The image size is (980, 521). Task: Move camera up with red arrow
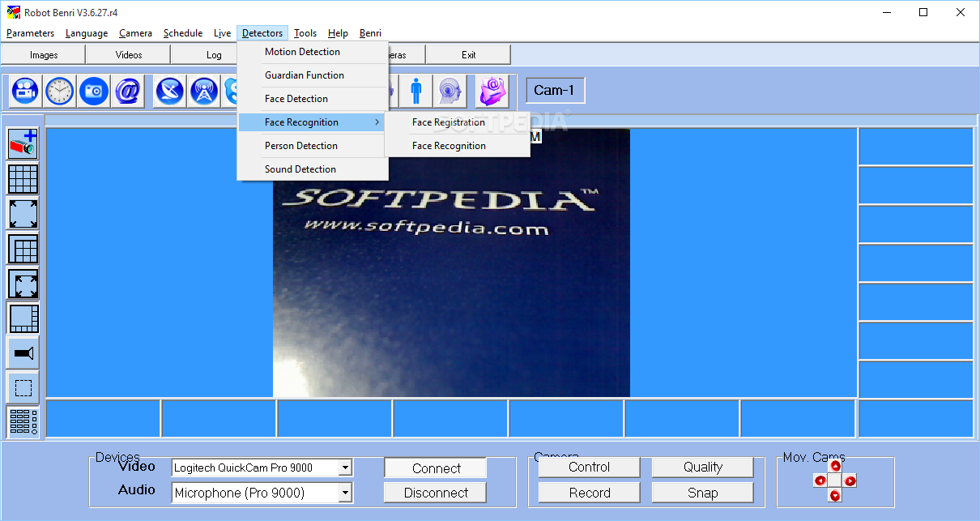[x=835, y=466]
